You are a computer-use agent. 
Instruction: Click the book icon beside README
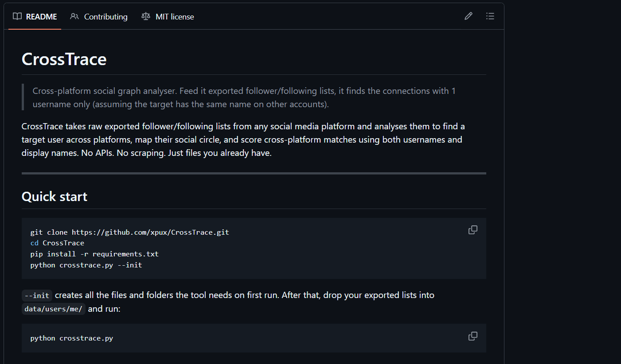(x=17, y=16)
